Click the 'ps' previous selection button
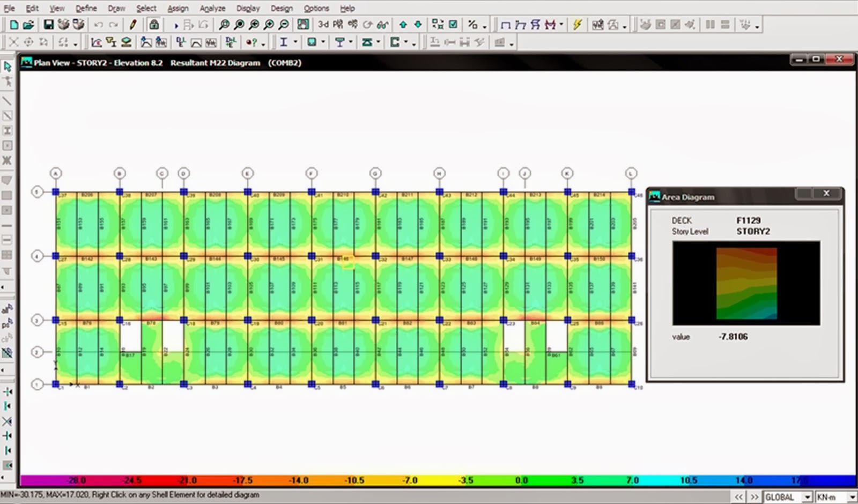The image size is (858, 504). click(x=7, y=324)
